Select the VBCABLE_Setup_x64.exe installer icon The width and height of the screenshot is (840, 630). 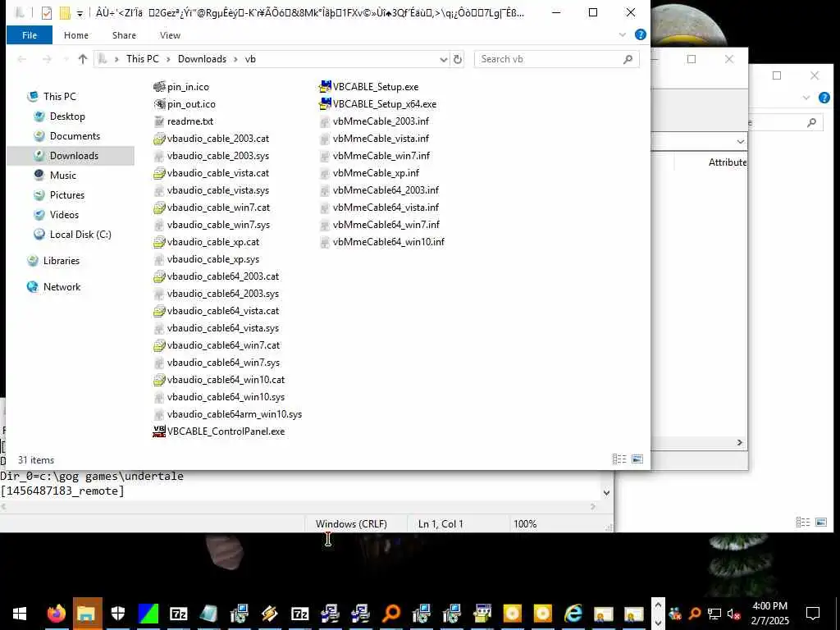pyautogui.click(x=325, y=104)
